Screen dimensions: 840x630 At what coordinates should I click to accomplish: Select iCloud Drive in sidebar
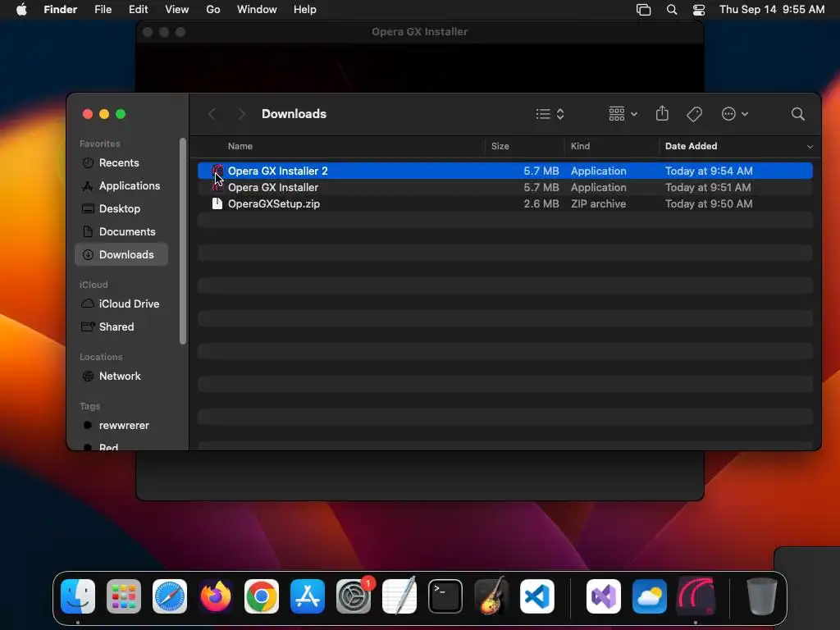tap(121, 304)
